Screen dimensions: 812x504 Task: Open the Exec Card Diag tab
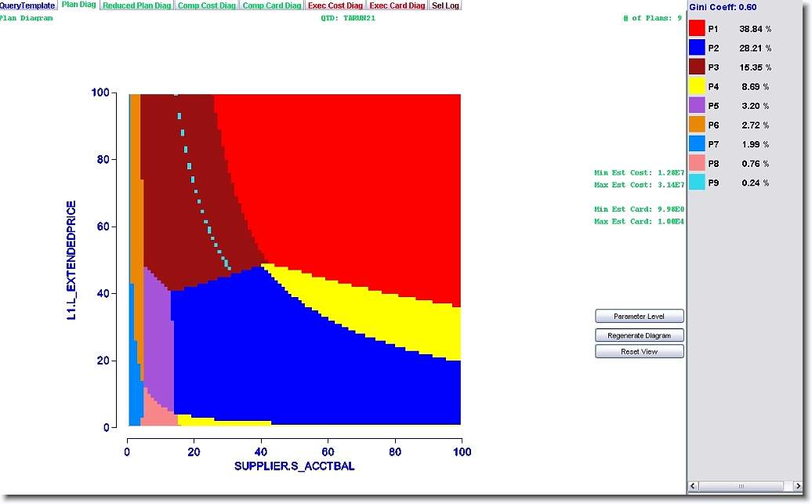pyautogui.click(x=397, y=5)
